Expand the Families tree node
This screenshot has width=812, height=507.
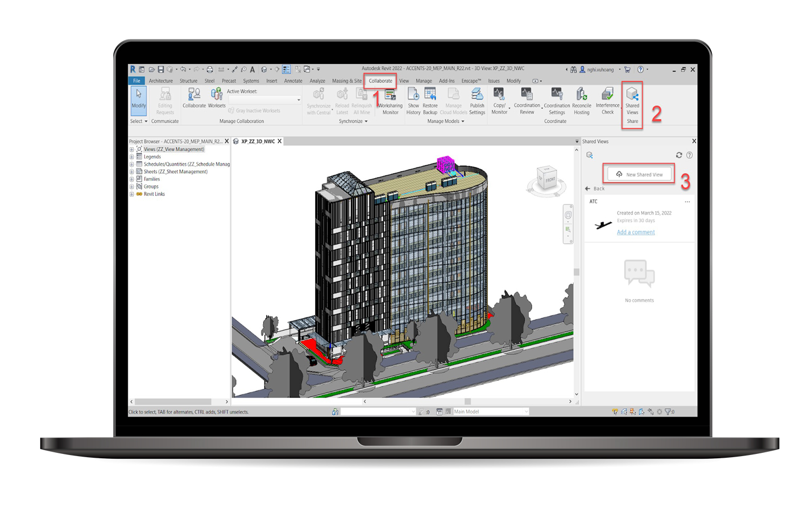[132, 179]
